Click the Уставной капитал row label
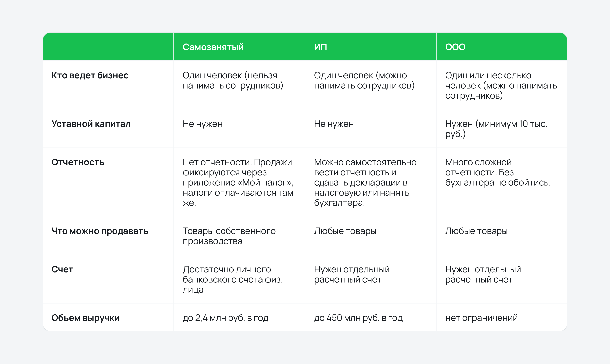The height and width of the screenshot is (364, 610). (x=91, y=124)
